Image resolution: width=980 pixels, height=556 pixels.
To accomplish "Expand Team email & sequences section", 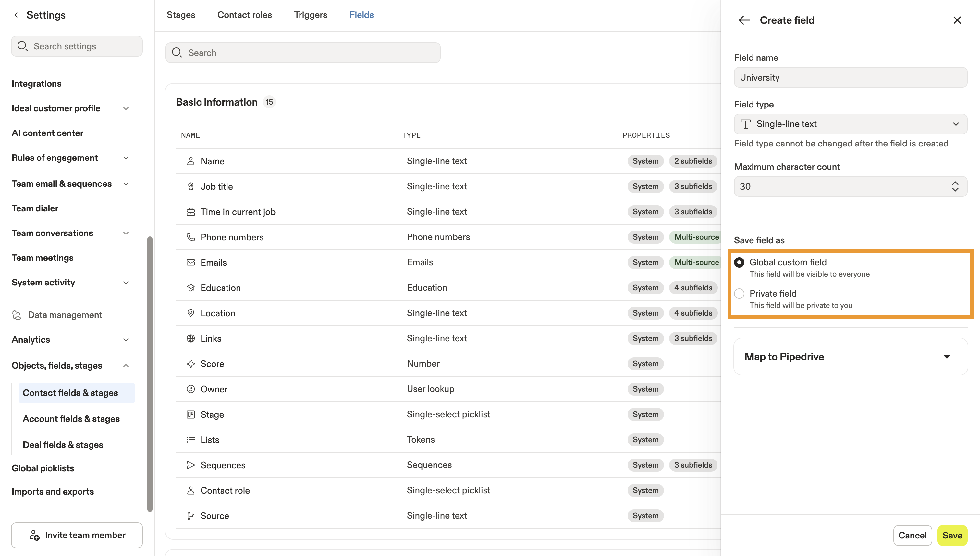I will [126, 184].
